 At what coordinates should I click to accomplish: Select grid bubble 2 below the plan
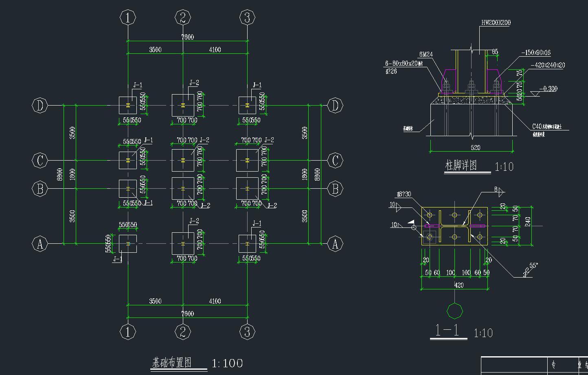[182, 332]
